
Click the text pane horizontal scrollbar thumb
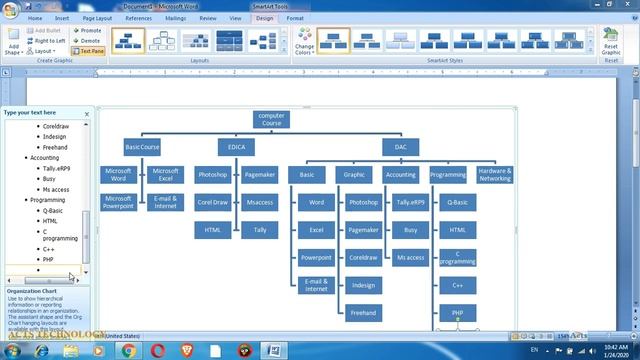[49, 281]
